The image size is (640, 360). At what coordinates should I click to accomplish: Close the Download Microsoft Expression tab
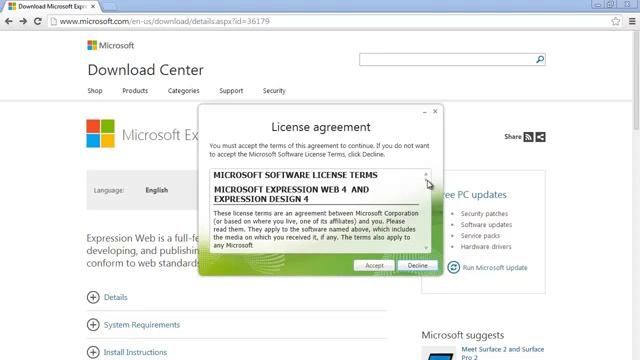point(93,7)
